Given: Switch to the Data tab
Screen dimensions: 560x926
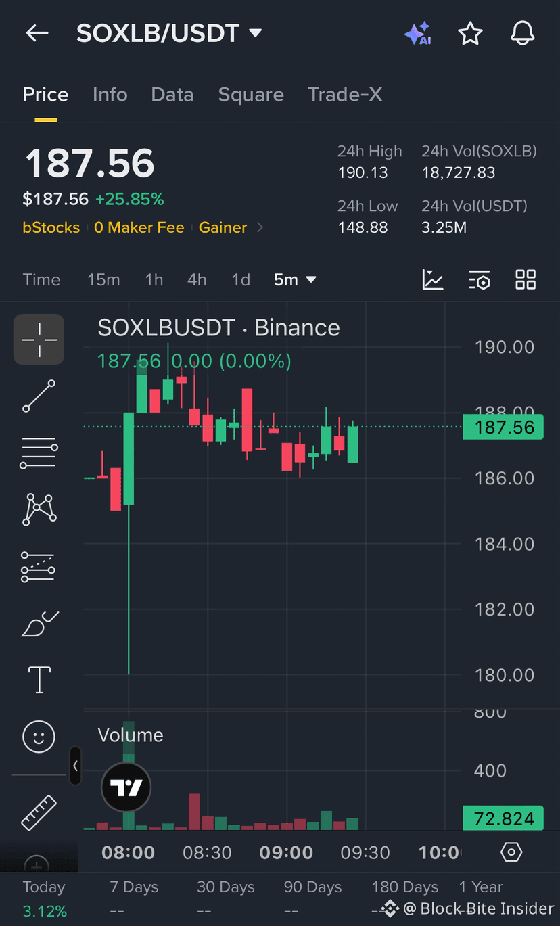Looking at the screenshot, I should point(172,95).
